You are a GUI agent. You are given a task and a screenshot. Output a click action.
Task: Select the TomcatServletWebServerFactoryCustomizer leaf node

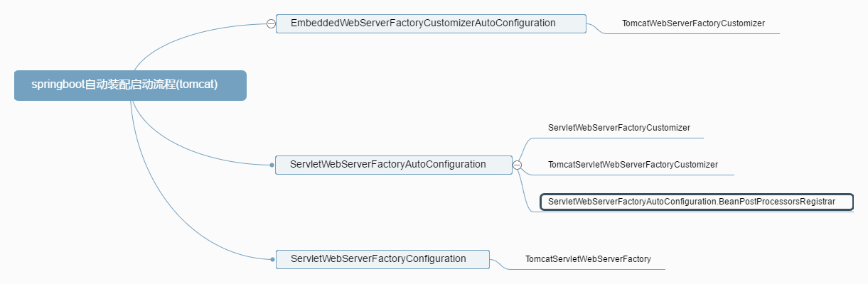tap(633, 165)
